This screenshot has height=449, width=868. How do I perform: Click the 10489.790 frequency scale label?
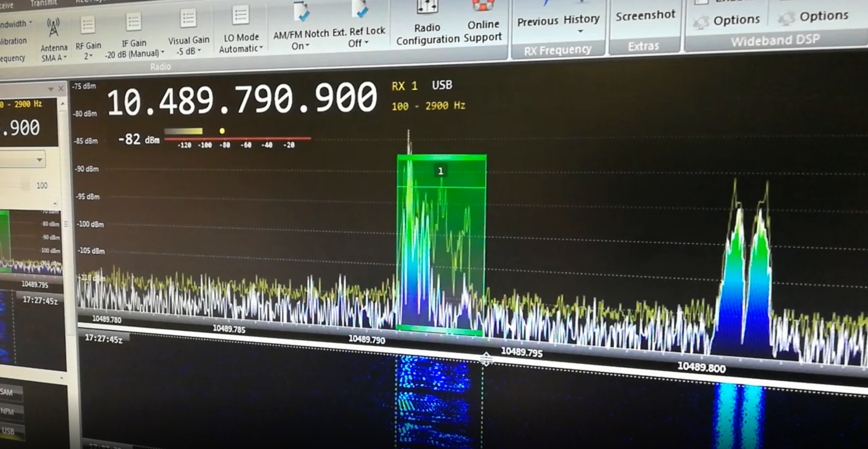366,339
